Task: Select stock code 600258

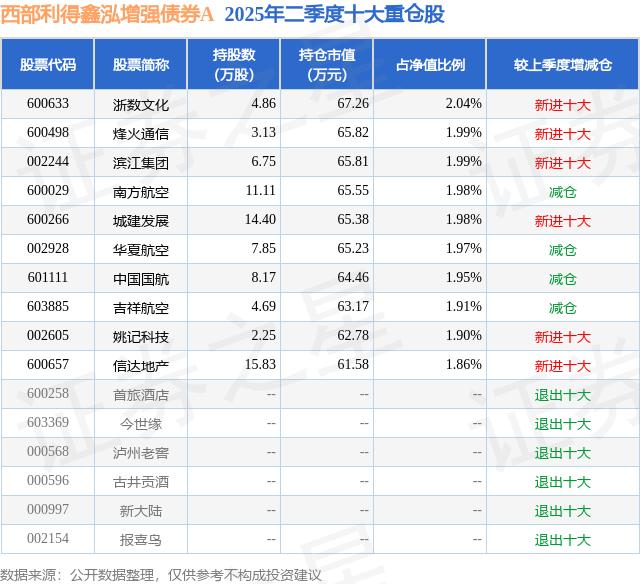Action: 48,393
